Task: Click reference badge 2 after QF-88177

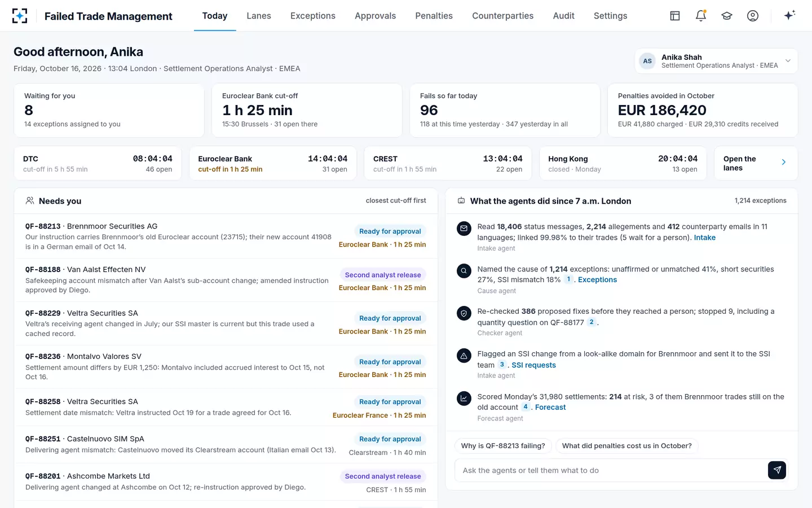Action: pos(592,322)
